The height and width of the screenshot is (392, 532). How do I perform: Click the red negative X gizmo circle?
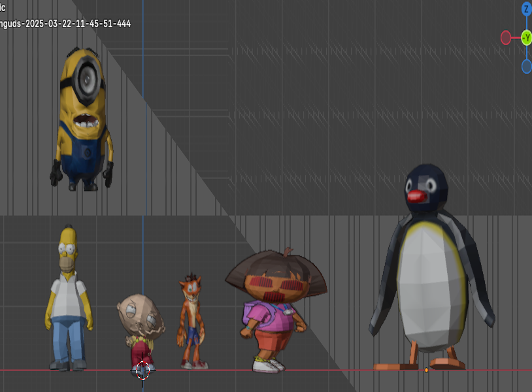tap(506, 38)
